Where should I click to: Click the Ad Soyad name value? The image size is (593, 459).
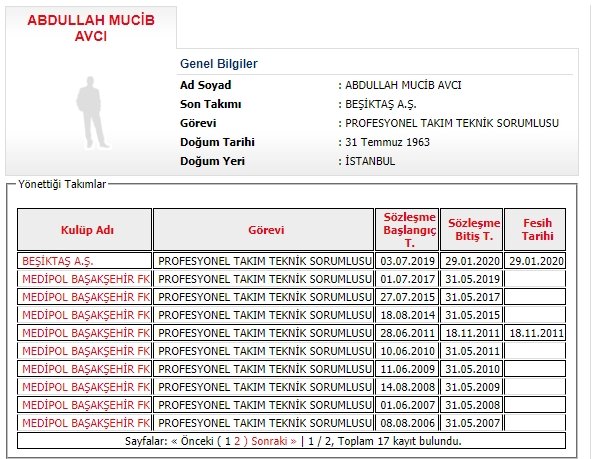tap(403, 85)
